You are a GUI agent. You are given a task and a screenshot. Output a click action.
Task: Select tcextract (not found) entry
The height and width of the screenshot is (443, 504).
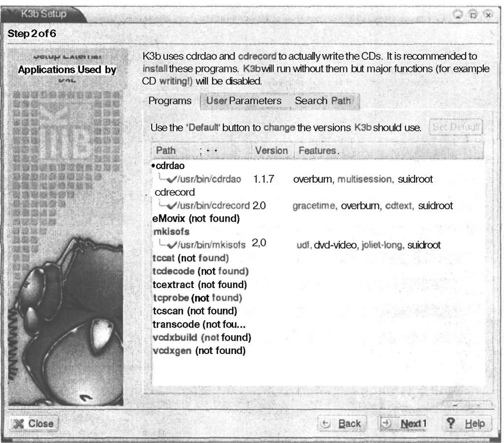(x=199, y=285)
